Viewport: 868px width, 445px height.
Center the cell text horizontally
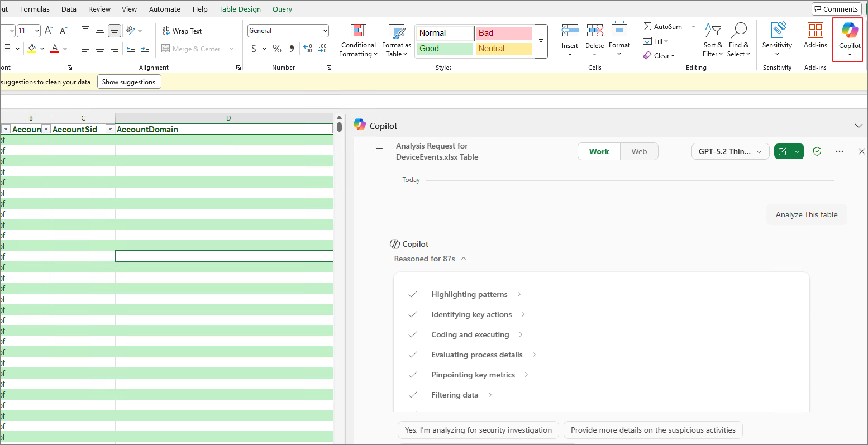coord(100,49)
